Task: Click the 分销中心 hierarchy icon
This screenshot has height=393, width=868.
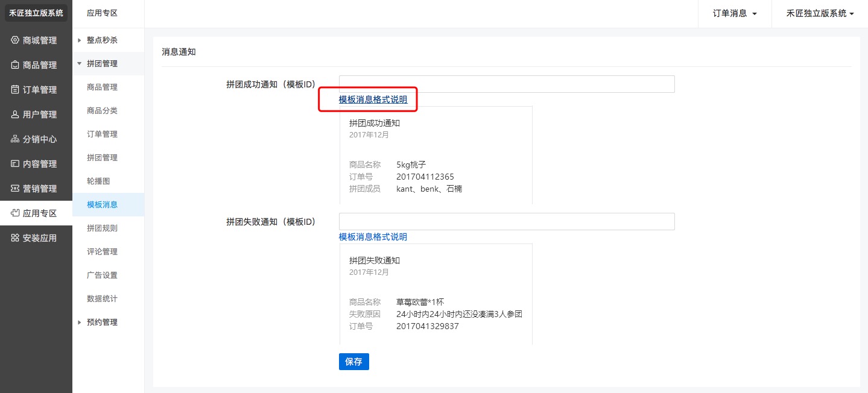Action: [x=15, y=139]
